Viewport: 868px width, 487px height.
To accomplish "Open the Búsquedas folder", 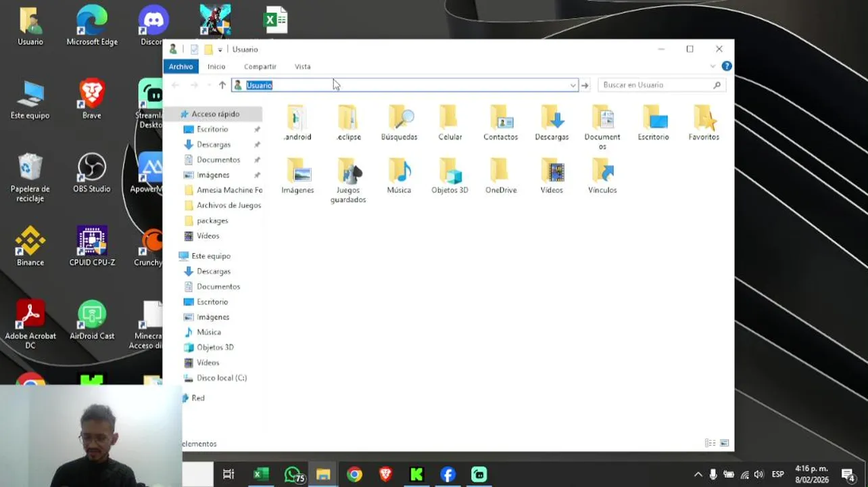I will tap(399, 123).
